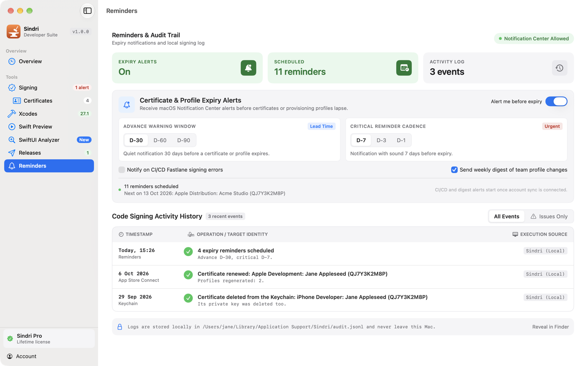Choose D-3 critical reminder cadence

pos(381,140)
